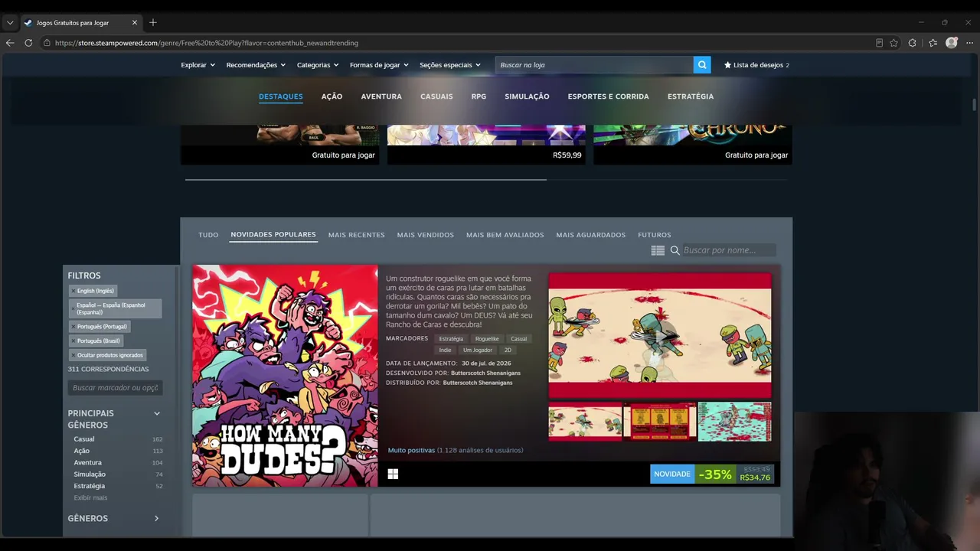The height and width of the screenshot is (551, 980).
Task: Bookmark this page with the star icon
Action: [893, 43]
